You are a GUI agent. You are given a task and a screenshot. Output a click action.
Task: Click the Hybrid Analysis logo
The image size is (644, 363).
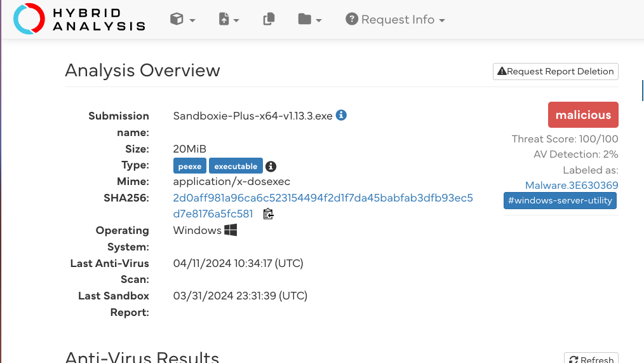pos(79,19)
